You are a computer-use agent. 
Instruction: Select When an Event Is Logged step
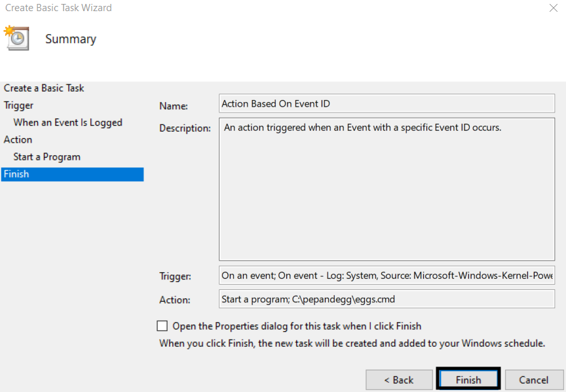(68, 122)
